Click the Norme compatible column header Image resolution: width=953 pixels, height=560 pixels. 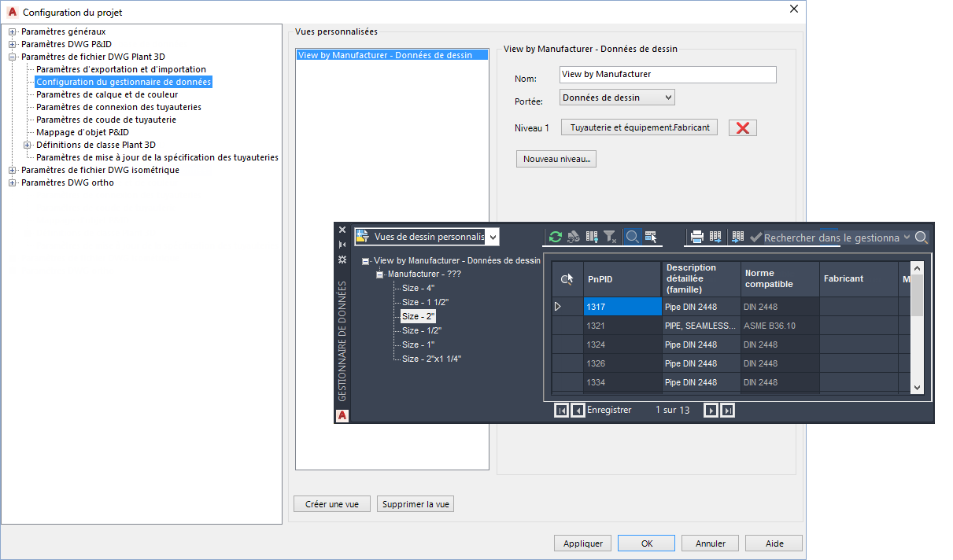point(780,279)
